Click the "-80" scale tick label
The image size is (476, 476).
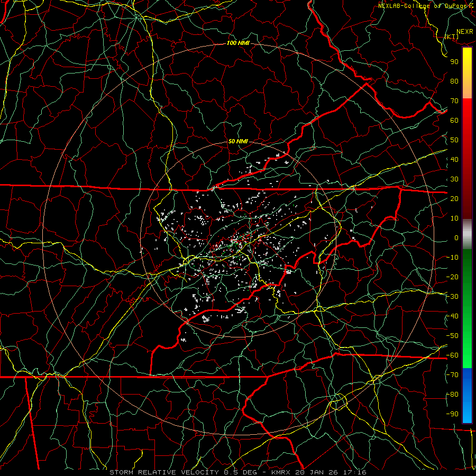click(452, 395)
